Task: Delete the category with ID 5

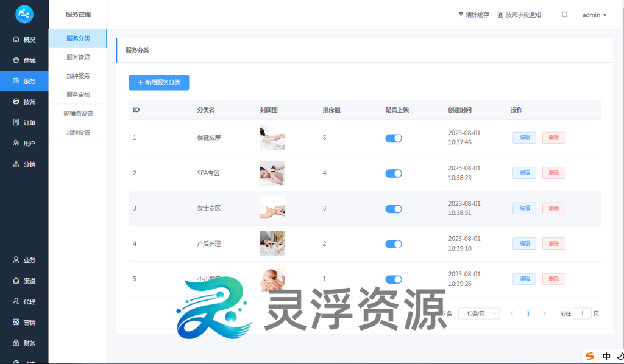Action: [553, 279]
